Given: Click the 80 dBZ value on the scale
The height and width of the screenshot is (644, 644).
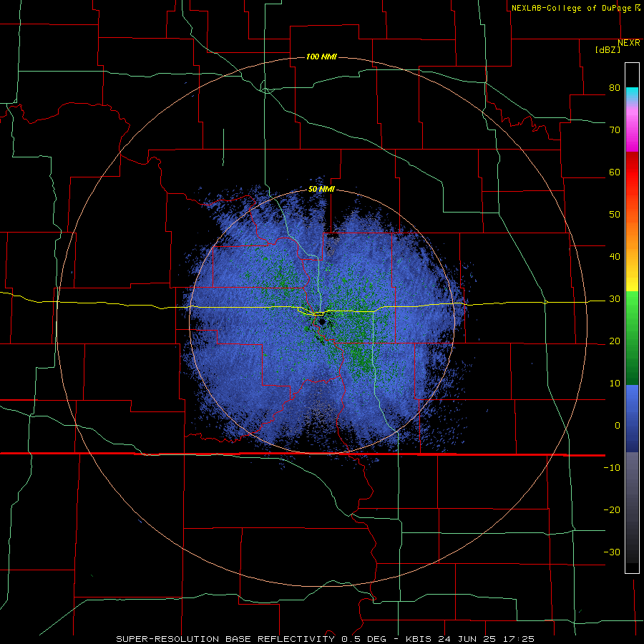Looking at the screenshot, I should coord(615,88).
